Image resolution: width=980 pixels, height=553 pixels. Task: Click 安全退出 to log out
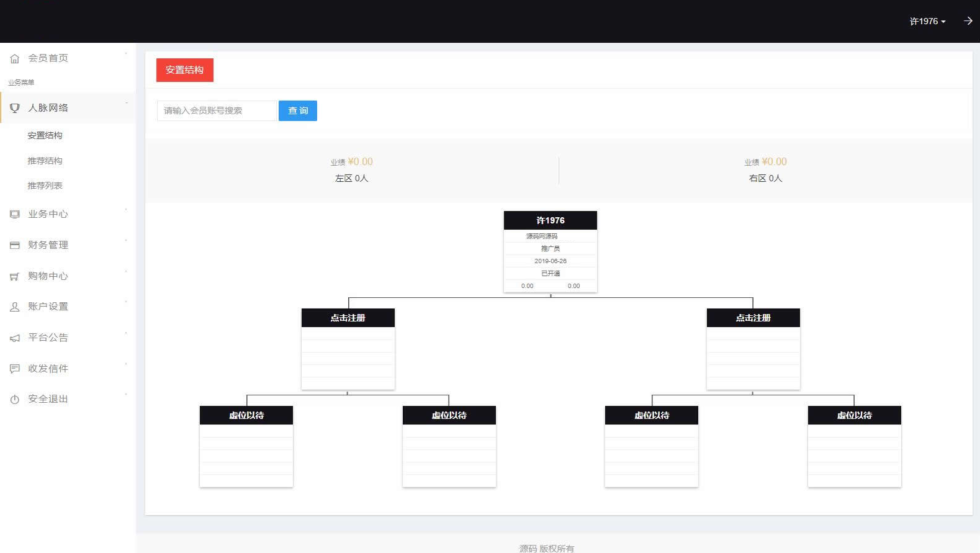(68, 399)
